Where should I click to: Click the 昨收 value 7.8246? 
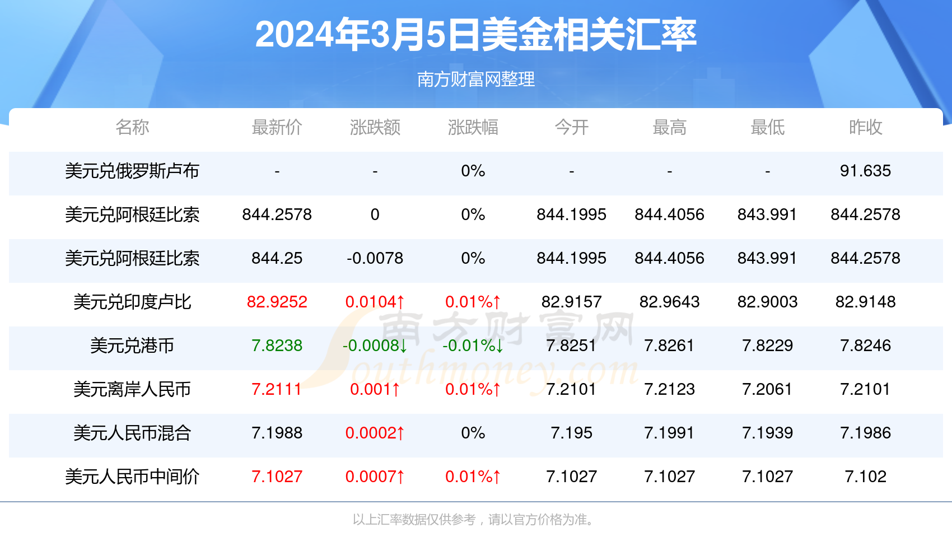pos(865,346)
